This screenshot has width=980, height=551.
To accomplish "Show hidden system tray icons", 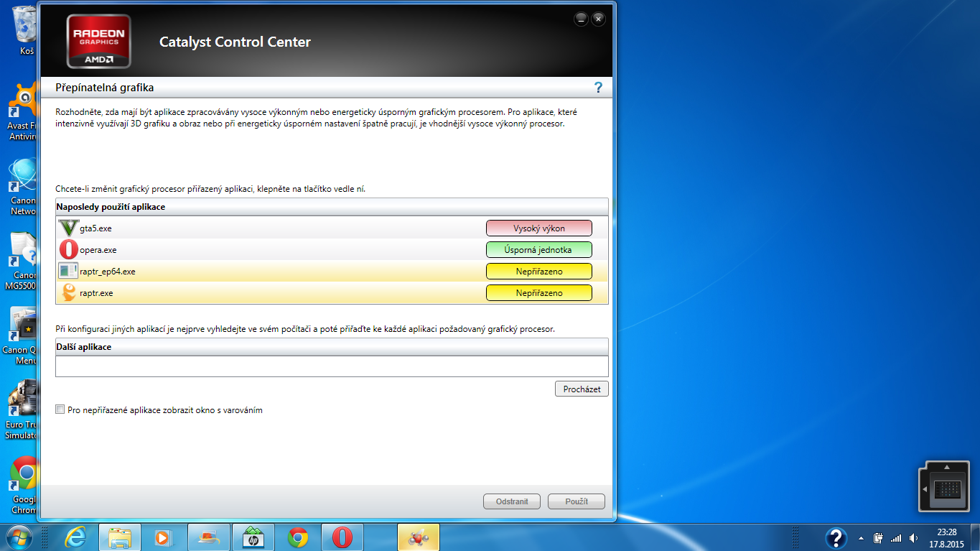I will coord(861,538).
